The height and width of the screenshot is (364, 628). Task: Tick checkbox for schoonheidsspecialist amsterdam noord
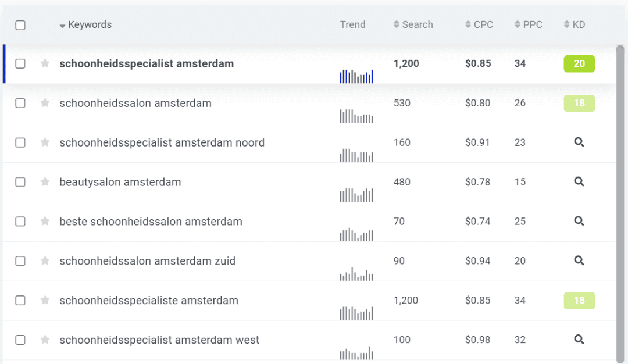click(x=20, y=142)
